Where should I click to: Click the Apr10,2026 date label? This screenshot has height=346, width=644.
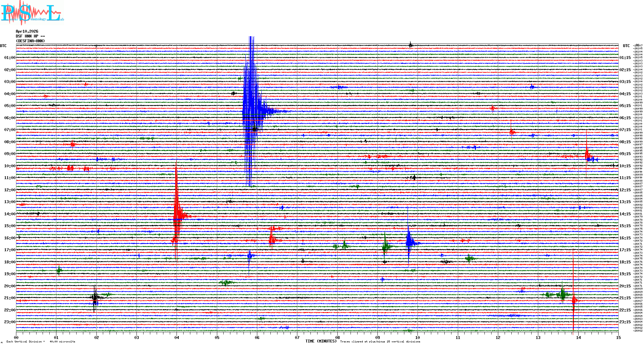pos(27,31)
